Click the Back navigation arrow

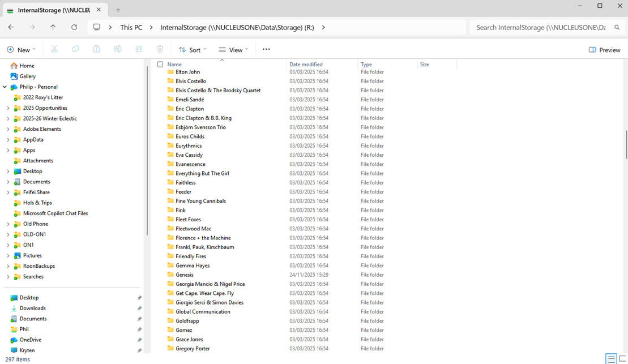pos(11,27)
